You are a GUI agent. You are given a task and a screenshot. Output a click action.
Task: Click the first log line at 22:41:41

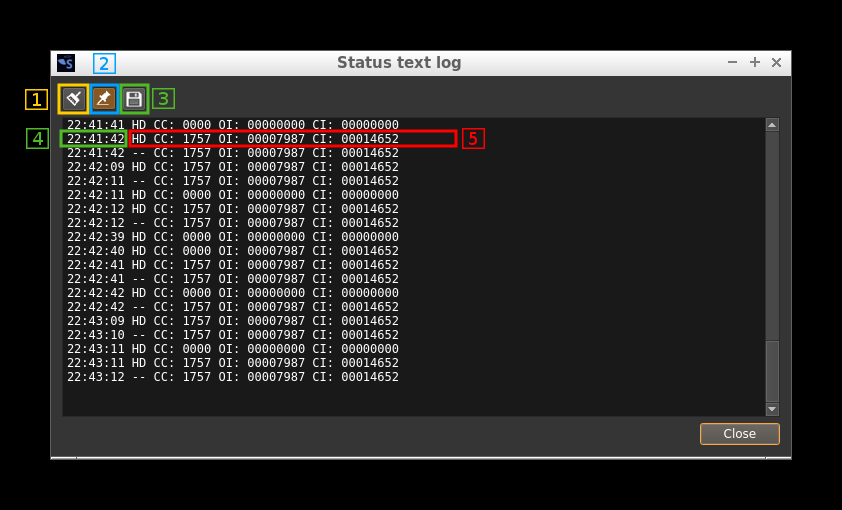[232, 125]
